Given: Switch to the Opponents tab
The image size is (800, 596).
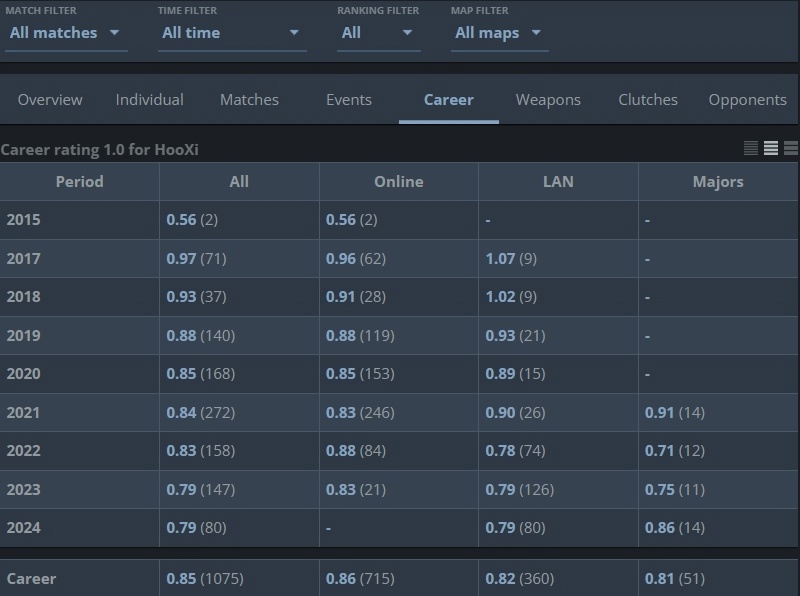Looking at the screenshot, I should coord(747,100).
